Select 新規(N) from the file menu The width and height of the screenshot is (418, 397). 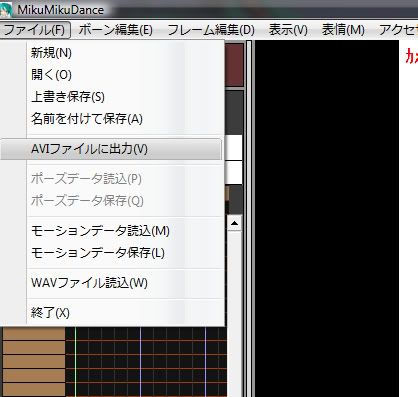[x=51, y=53]
